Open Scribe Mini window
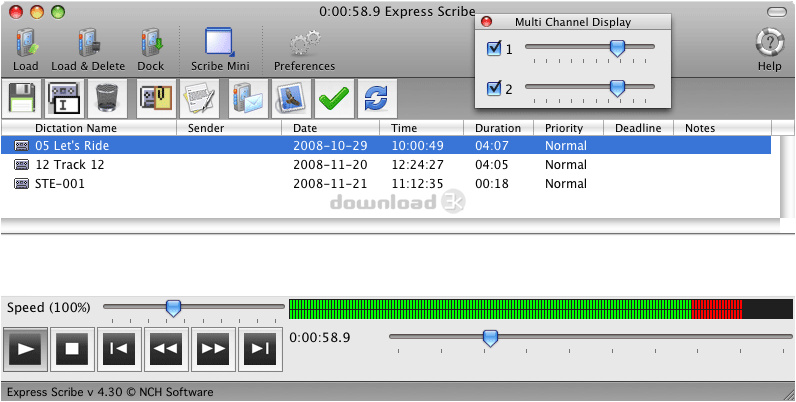The image size is (796, 402). 220,44
